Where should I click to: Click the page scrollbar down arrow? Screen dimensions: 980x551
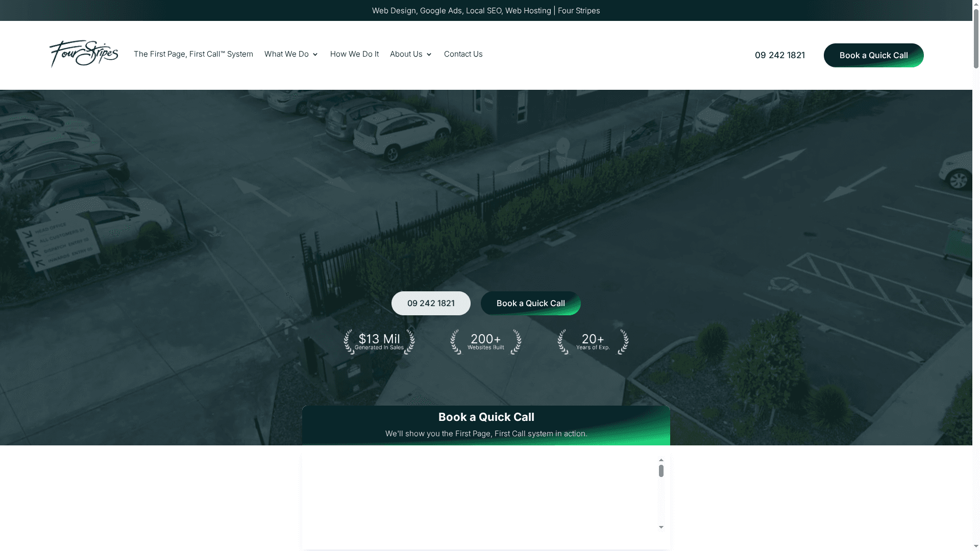pos(975,547)
